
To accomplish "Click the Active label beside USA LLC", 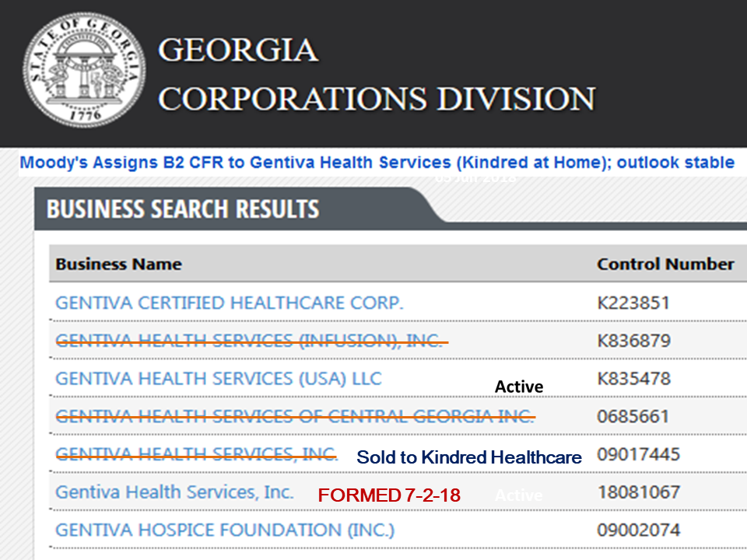I will (x=518, y=386).
